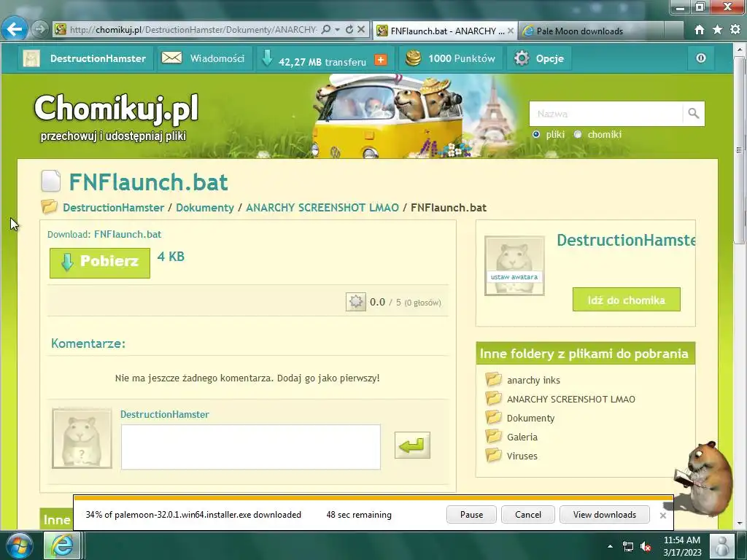Click the Chomikuj.pl logo
This screenshot has height=560, width=747.
tap(116, 108)
